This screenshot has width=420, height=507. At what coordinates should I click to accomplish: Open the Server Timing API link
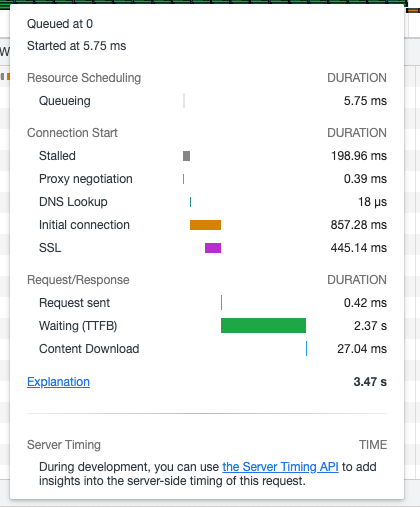(280, 467)
